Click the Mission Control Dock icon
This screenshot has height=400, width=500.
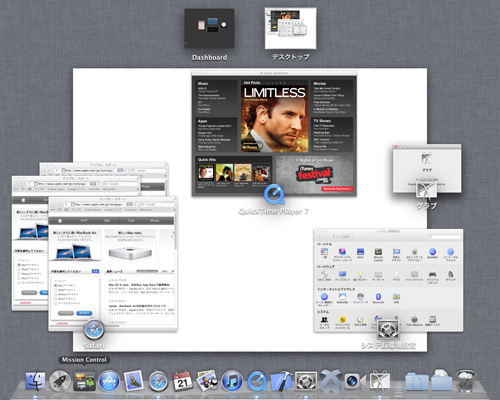click(x=84, y=381)
